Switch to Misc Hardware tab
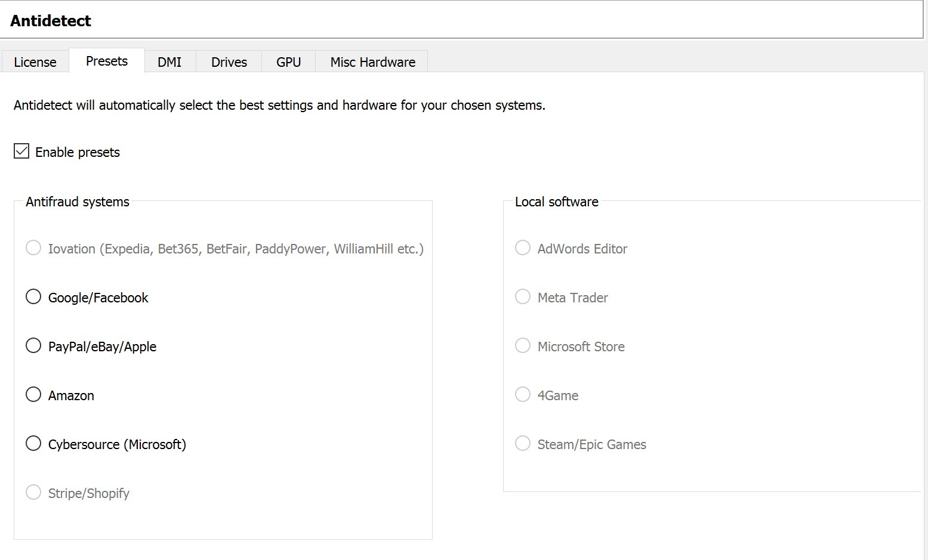This screenshot has height=560, width=928. pos(373,62)
